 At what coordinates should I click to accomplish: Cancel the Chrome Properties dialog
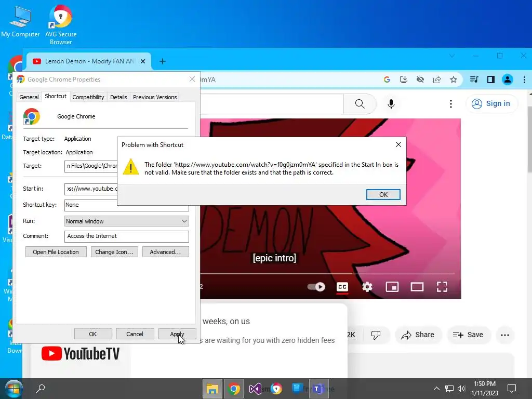pyautogui.click(x=135, y=334)
